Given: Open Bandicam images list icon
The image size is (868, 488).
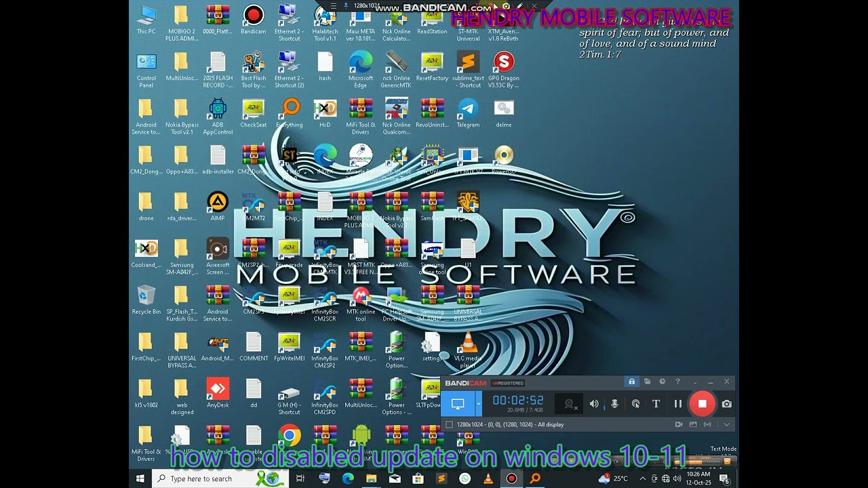Looking at the screenshot, I should point(693,424).
